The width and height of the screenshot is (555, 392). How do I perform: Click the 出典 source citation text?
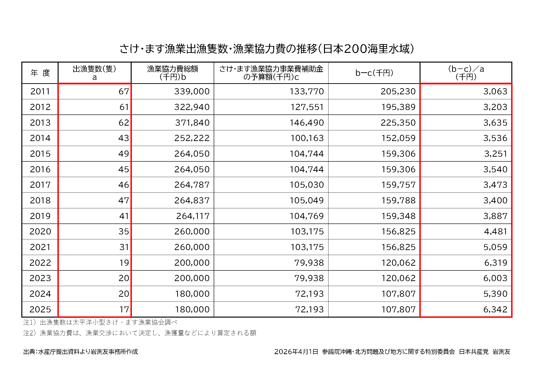click(x=80, y=352)
